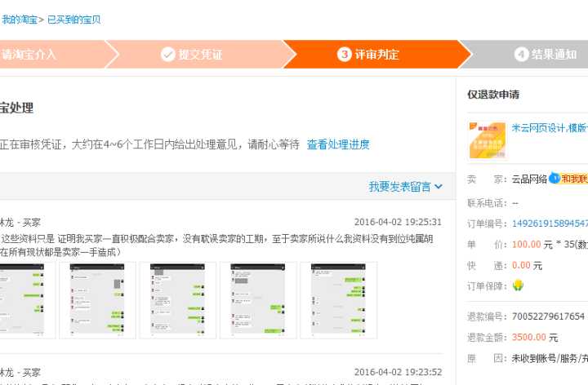Click the 我的淘宝 breadcrumb link
This screenshot has width=588, height=385.
(x=18, y=19)
